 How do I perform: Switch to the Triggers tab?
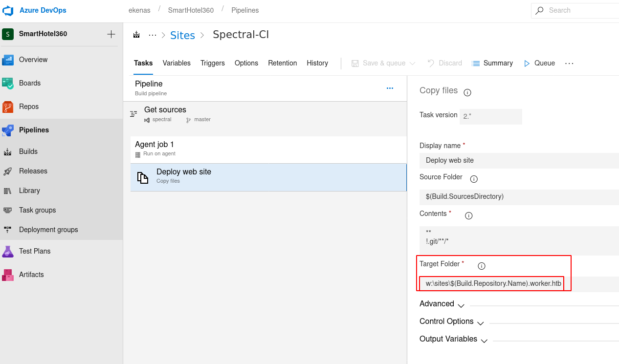[213, 63]
